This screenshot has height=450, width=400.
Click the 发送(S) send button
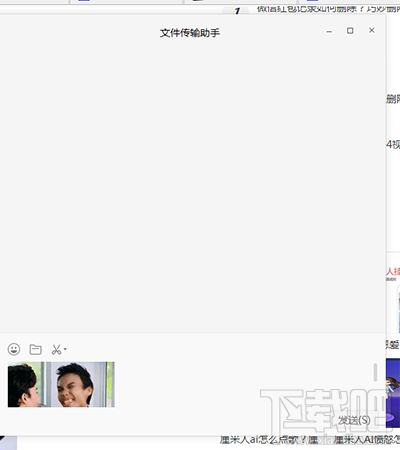coord(354,420)
